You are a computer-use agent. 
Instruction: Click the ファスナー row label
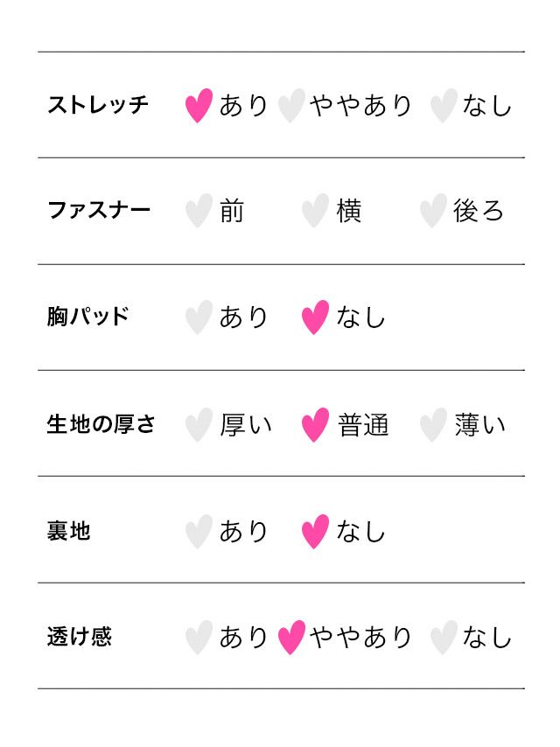click(x=99, y=211)
